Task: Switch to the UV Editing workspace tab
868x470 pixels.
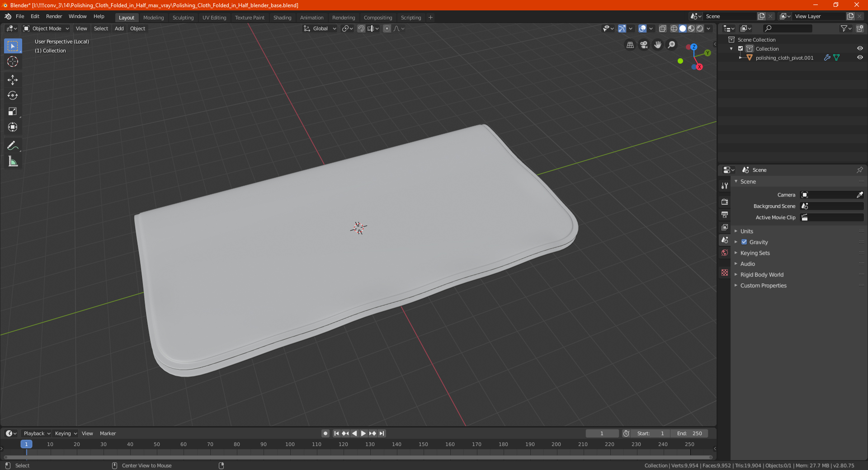Action: click(x=214, y=18)
